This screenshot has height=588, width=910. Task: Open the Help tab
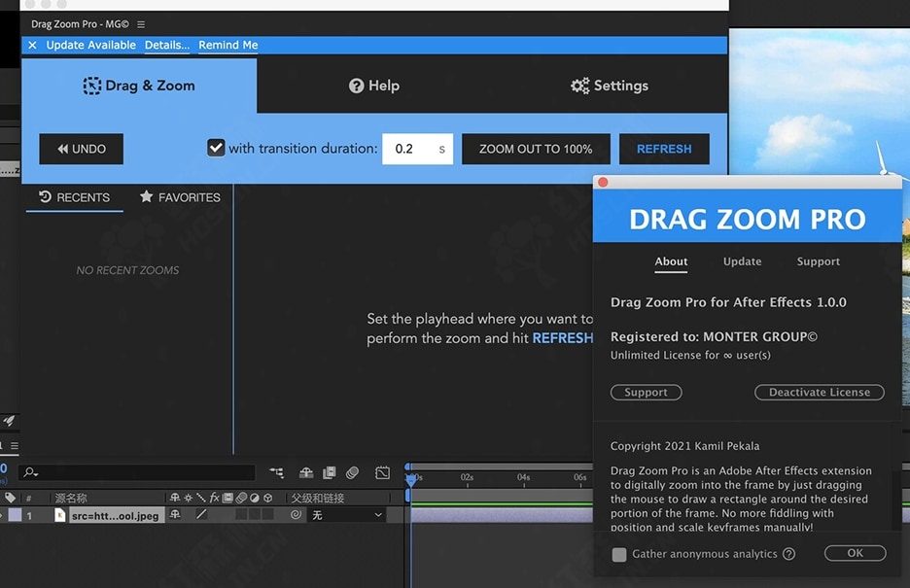[x=373, y=86]
